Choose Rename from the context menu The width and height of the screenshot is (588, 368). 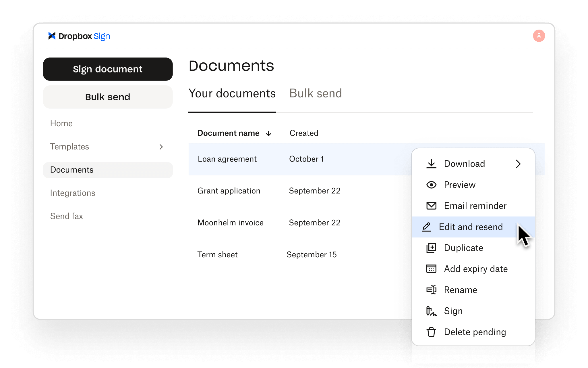tap(473, 290)
